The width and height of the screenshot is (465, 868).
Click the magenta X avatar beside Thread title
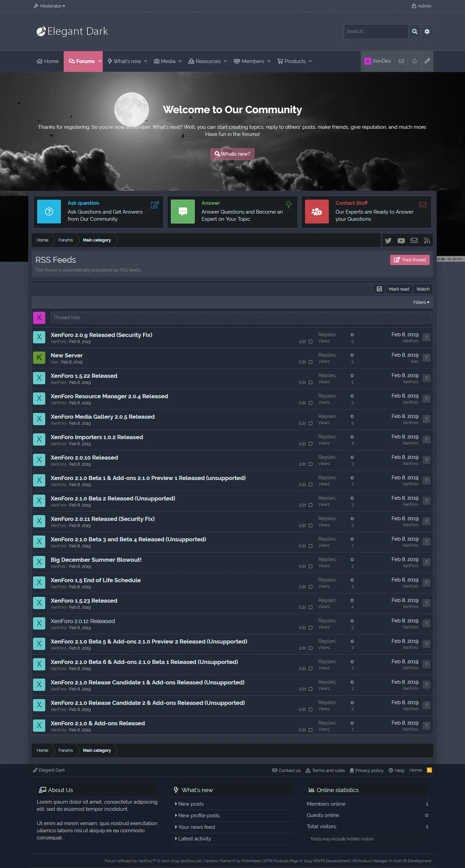click(x=39, y=318)
